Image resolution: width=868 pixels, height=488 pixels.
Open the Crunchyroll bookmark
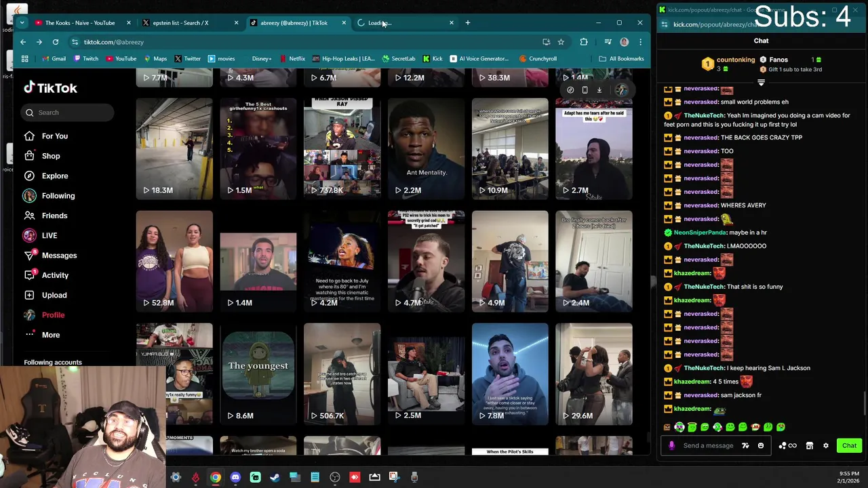pyautogui.click(x=538, y=59)
